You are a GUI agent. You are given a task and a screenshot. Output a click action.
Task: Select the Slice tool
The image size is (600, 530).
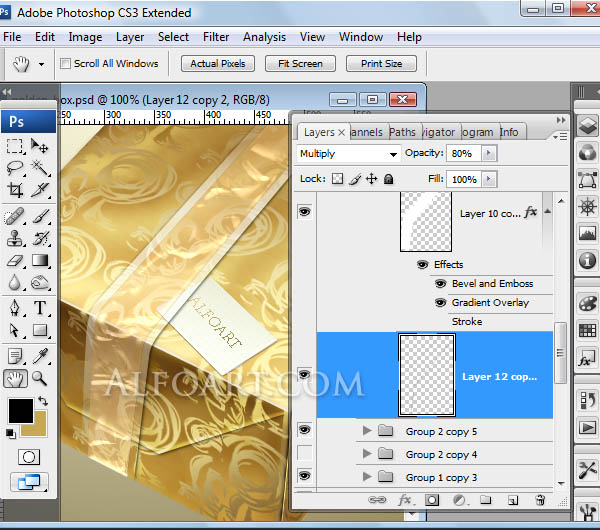[x=40, y=190]
